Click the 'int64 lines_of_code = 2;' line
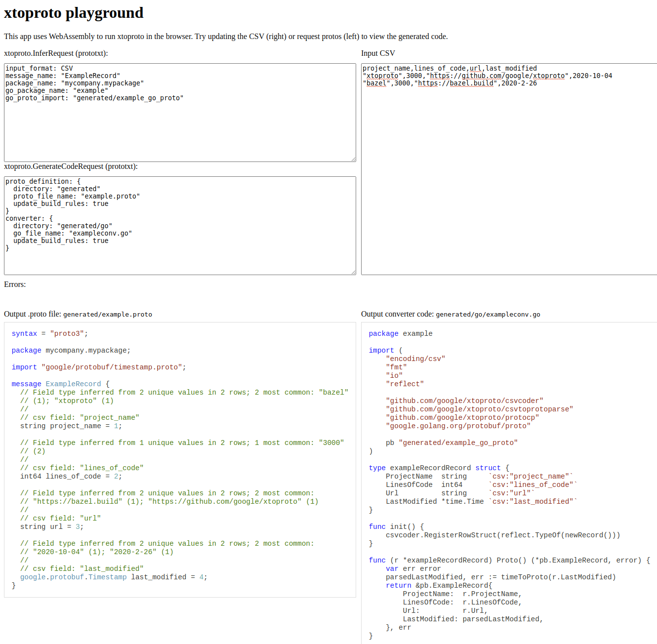Screen dimensions: 657x644 pos(71,477)
